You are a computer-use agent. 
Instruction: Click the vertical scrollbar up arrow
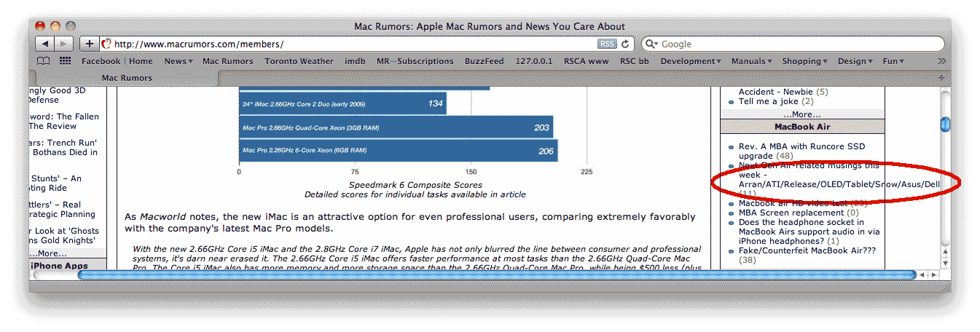tap(946, 251)
